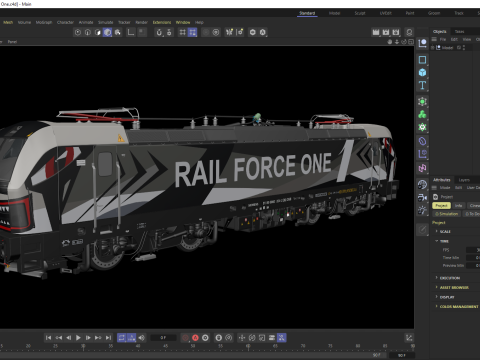Screen dimensions: 480x360
Task: Add a Cube primitive object
Action: coord(422,72)
